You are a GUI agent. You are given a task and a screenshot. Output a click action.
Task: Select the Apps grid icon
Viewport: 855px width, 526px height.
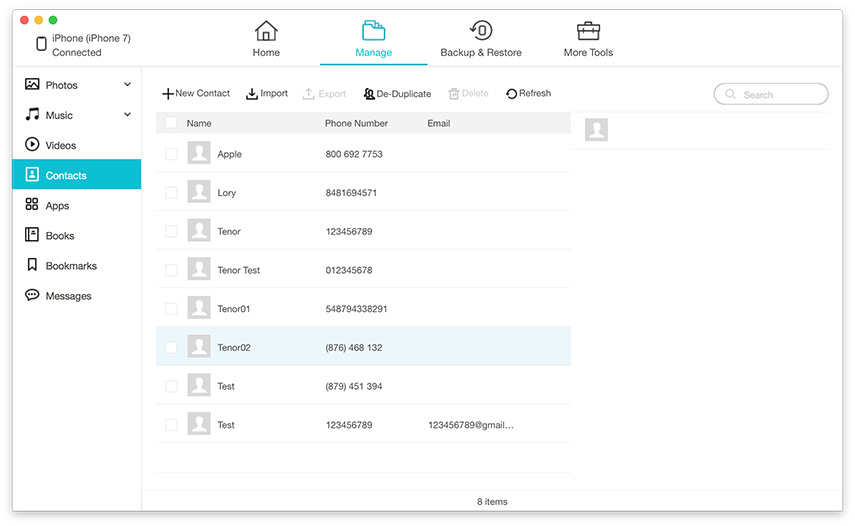[32, 205]
